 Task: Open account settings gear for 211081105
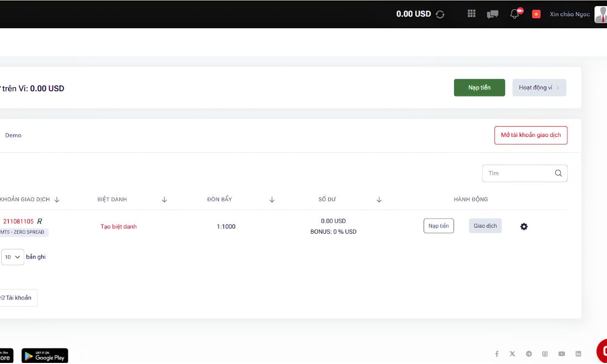524,227
